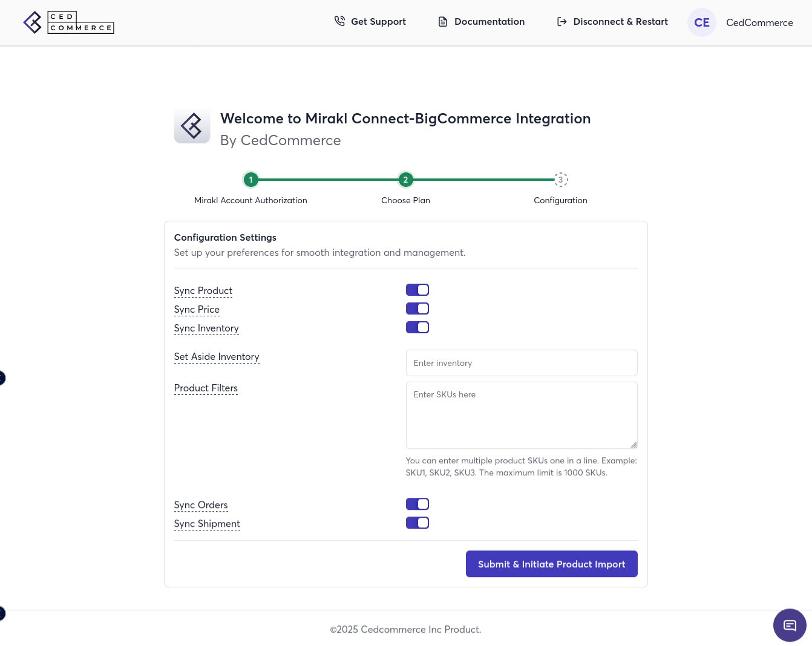
Task: Go to step 1 Mirakl Account Authorization
Action: coord(250,180)
